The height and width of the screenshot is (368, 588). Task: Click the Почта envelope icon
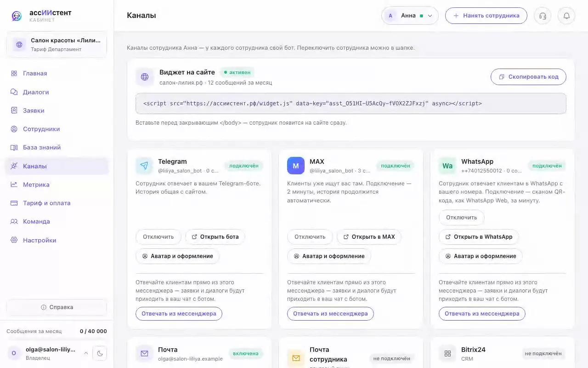coord(144,353)
